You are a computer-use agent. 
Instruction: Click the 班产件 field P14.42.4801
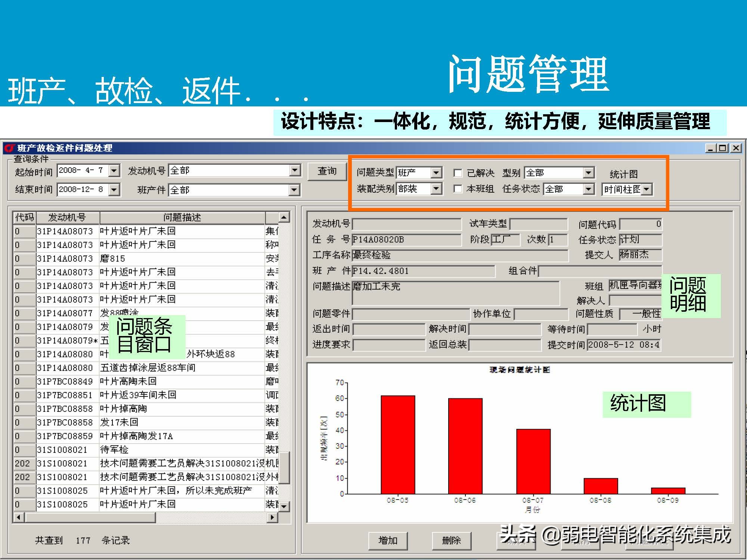point(424,271)
